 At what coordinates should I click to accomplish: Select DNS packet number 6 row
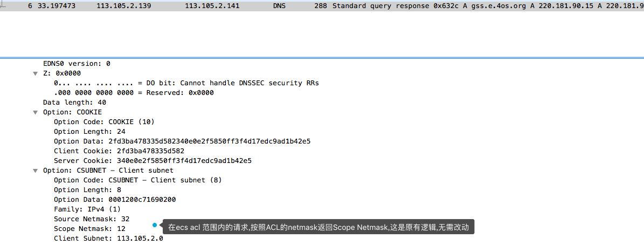(x=322, y=6)
